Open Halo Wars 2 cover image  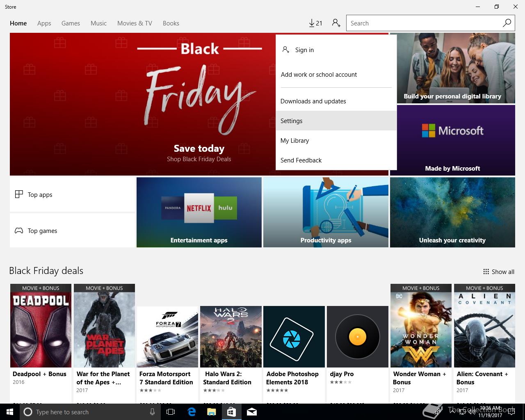(x=231, y=337)
